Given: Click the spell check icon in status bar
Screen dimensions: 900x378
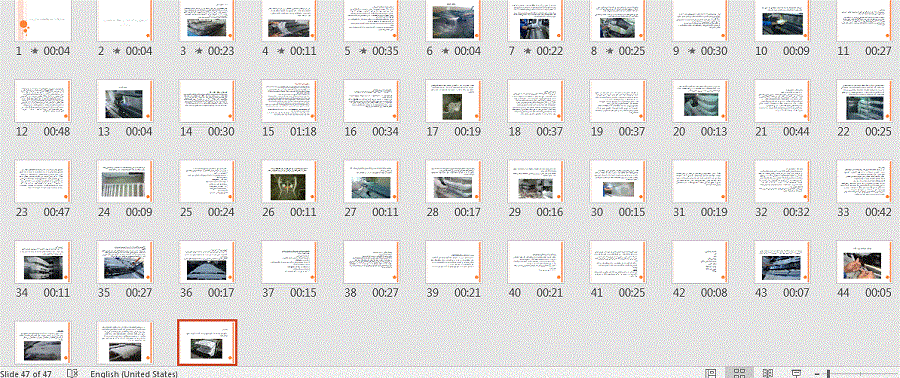Looking at the screenshot, I should [72, 373].
